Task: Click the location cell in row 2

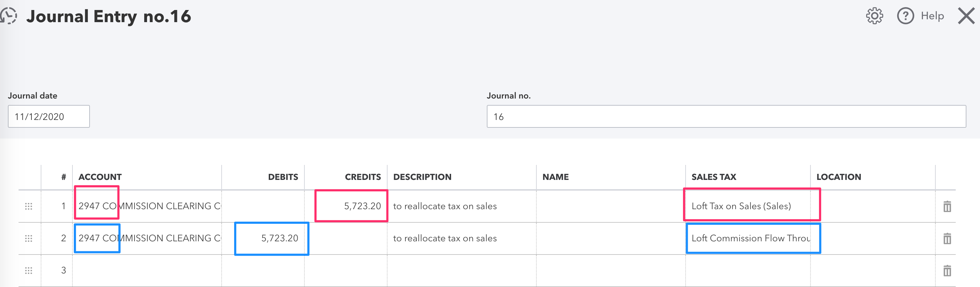Action: click(x=873, y=238)
